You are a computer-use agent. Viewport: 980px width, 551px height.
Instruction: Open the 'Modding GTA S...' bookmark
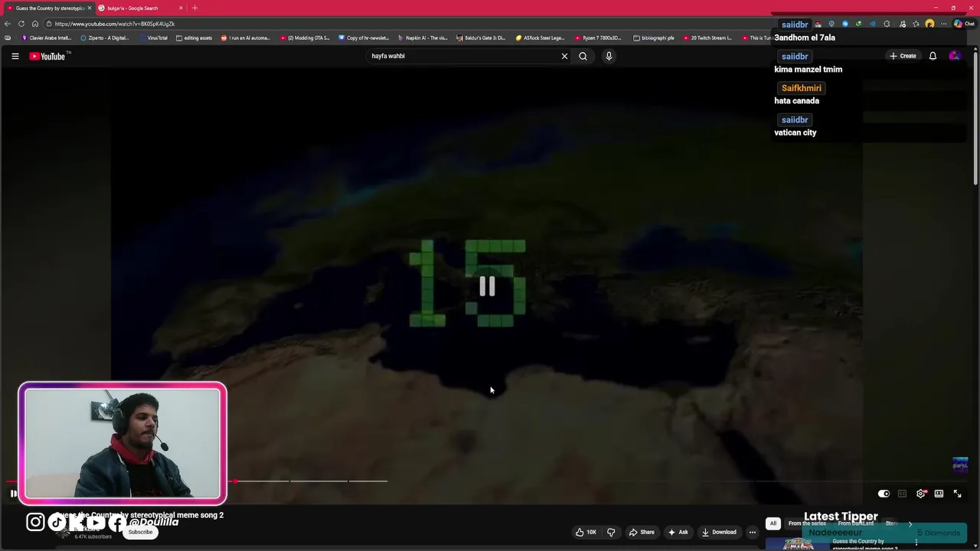point(305,37)
